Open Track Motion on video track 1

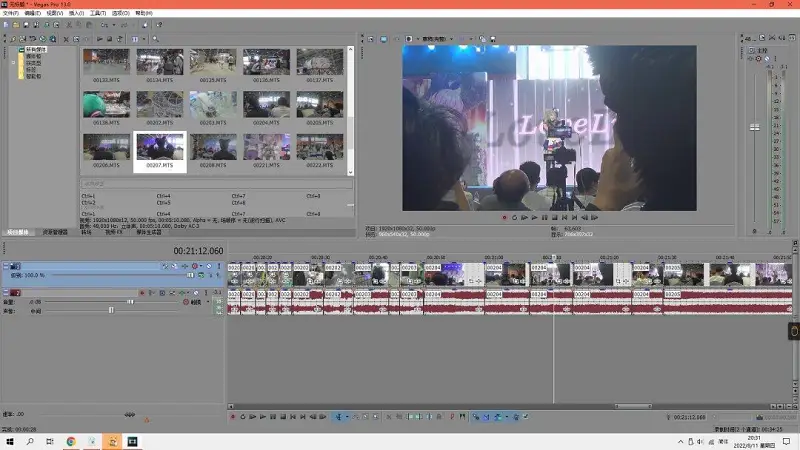pos(174,266)
